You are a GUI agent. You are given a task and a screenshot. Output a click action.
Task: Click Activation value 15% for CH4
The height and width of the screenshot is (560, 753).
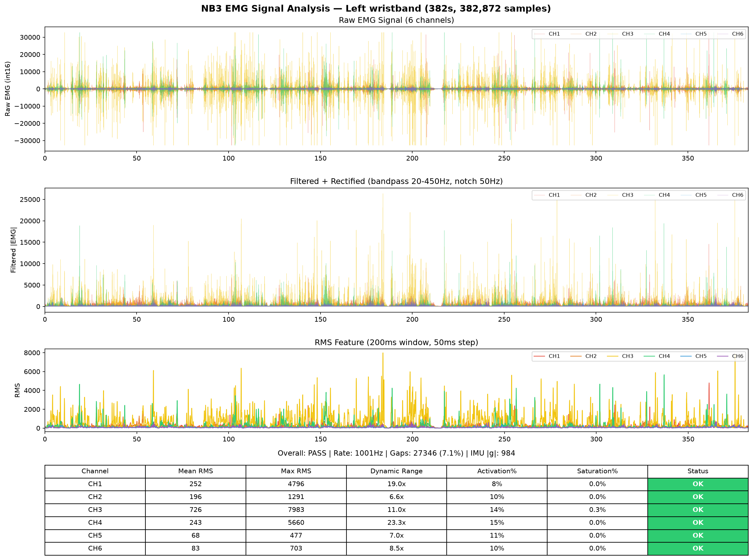click(497, 523)
